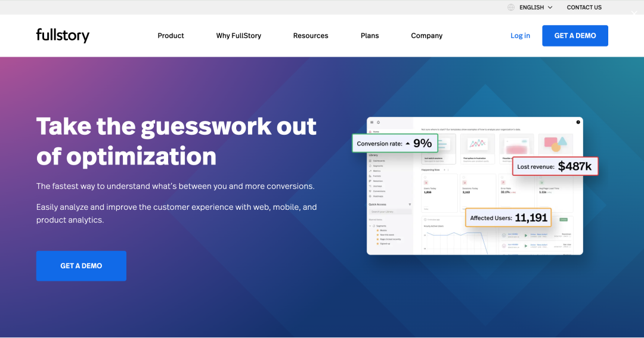Click the Log in link
This screenshot has height=338, width=644.
[520, 36]
